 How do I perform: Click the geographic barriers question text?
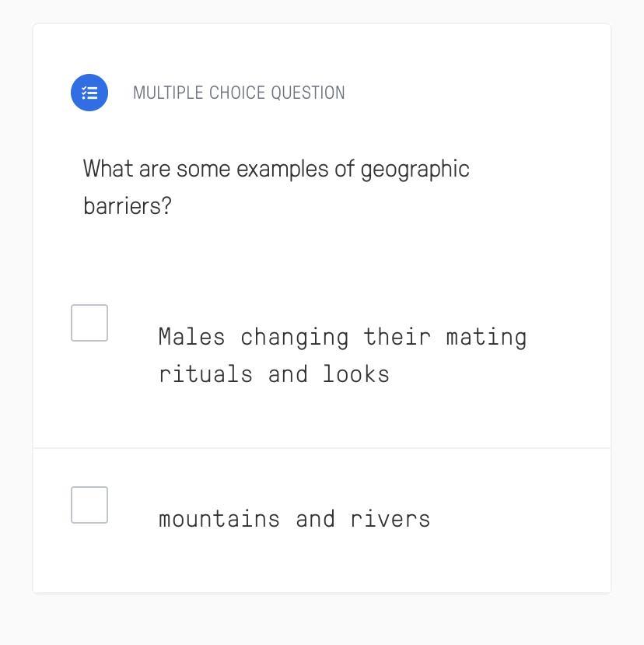pos(276,187)
